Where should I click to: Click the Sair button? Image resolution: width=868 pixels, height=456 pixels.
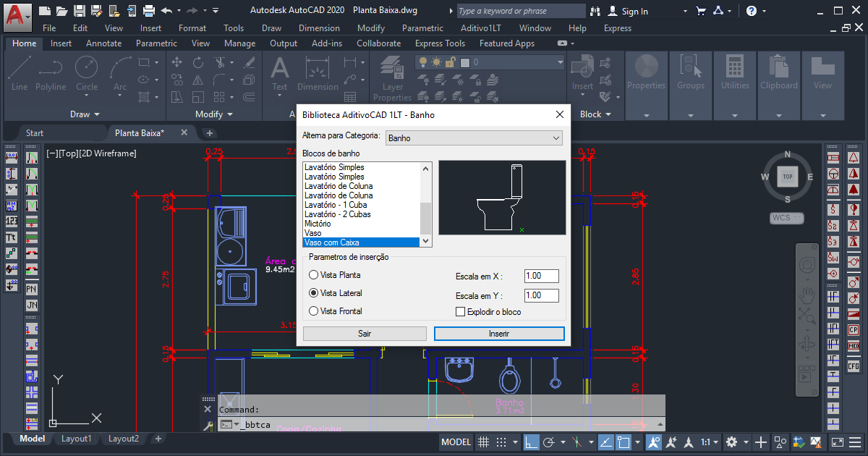pos(365,334)
